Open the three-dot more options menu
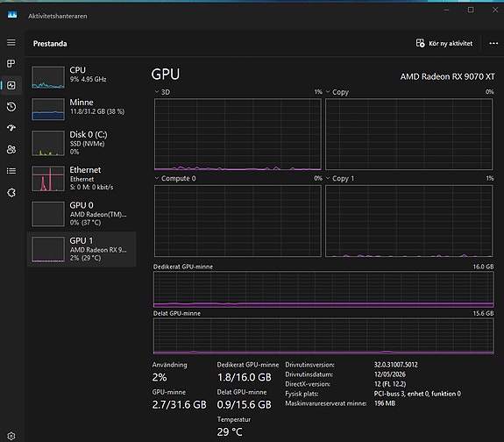This screenshot has height=442, width=504. (493, 44)
